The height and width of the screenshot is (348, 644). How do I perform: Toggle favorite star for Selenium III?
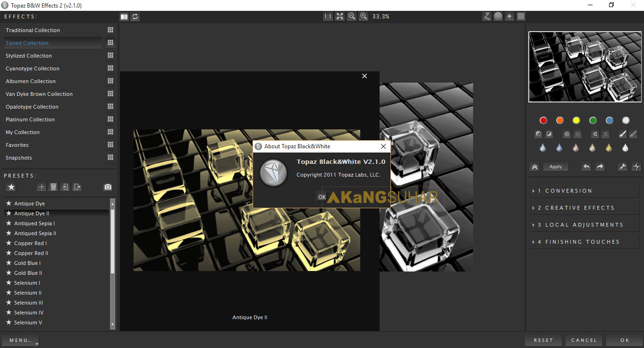click(x=8, y=303)
